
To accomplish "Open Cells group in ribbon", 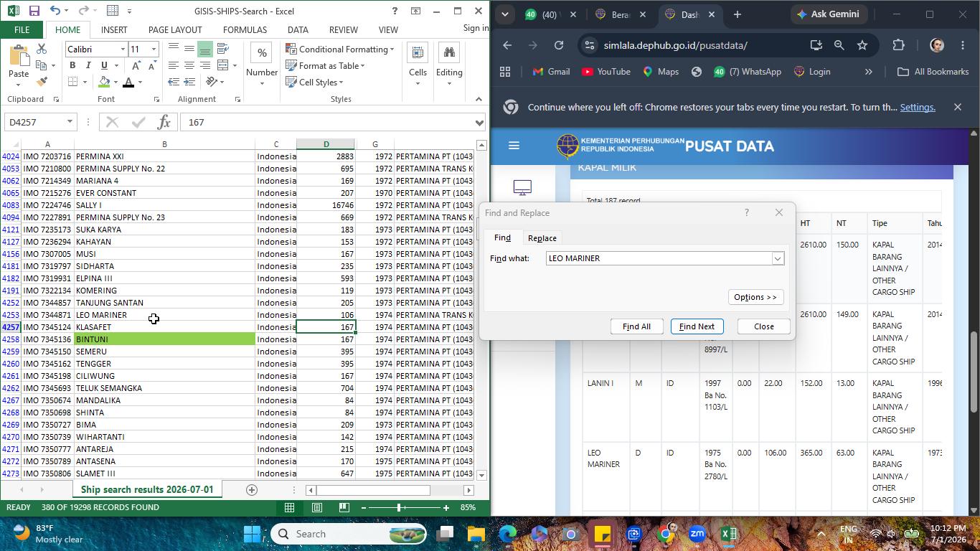I will (418, 65).
